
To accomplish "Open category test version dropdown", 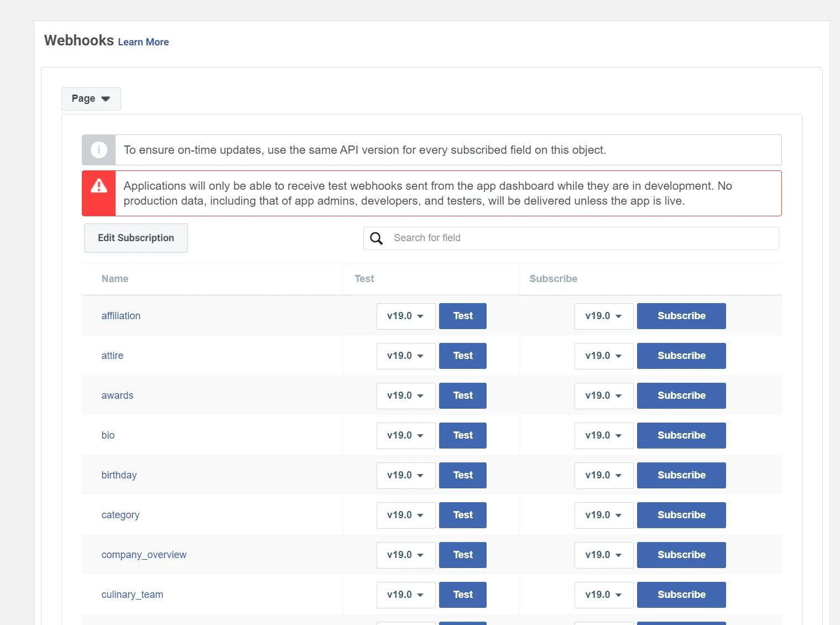I will point(406,515).
